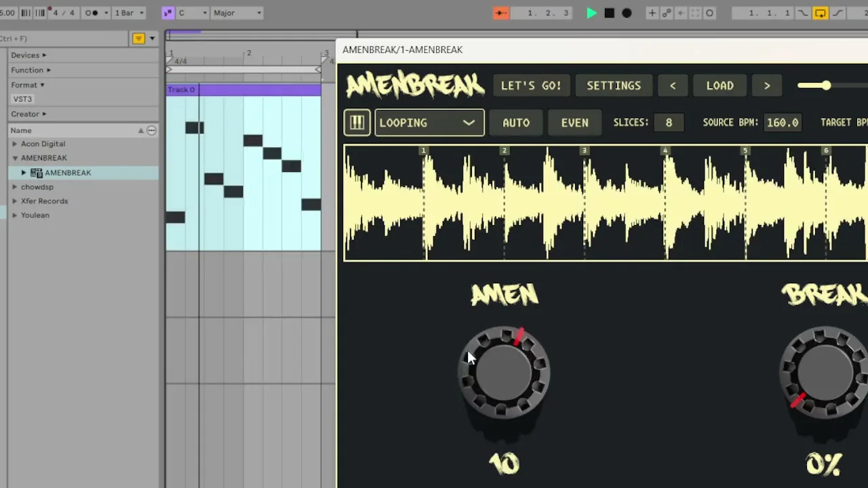Toggle the Punch-Out switch

pos(837,13)
